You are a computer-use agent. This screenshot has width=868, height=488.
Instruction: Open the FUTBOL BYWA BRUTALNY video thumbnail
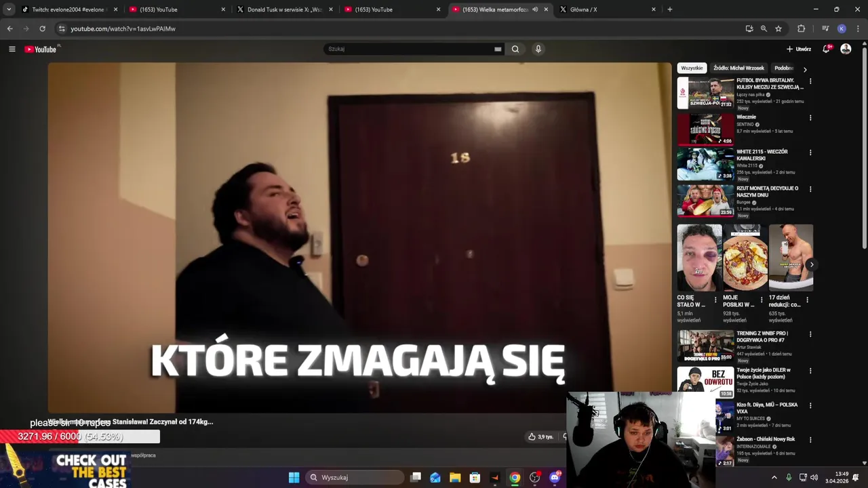(705, 93)
